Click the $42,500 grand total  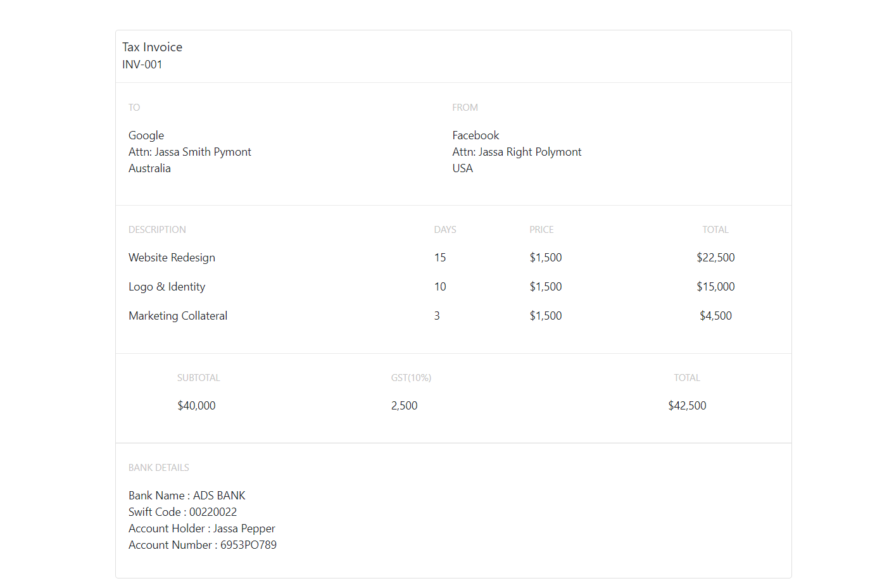point(687,406)
